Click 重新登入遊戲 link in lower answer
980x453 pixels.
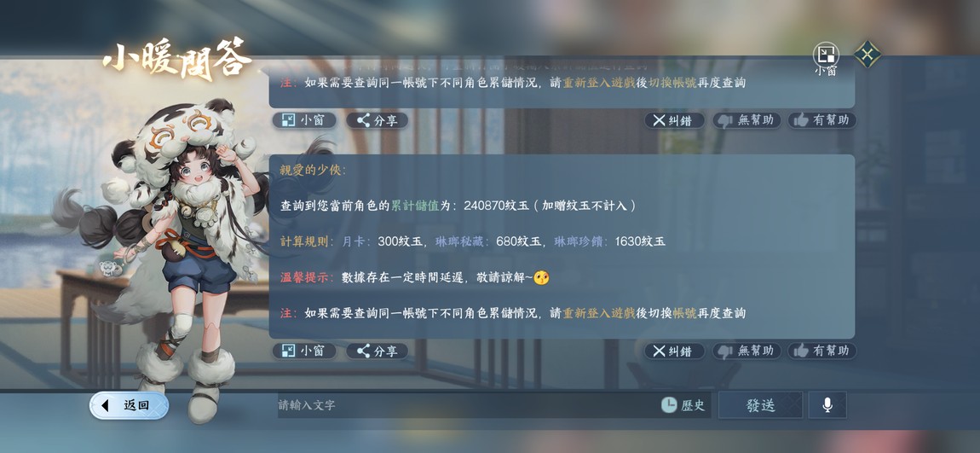click(598, 313)
